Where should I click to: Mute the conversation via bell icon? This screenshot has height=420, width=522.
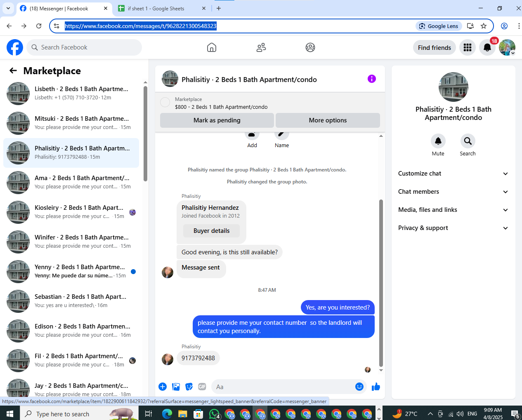tap(438, 141)
